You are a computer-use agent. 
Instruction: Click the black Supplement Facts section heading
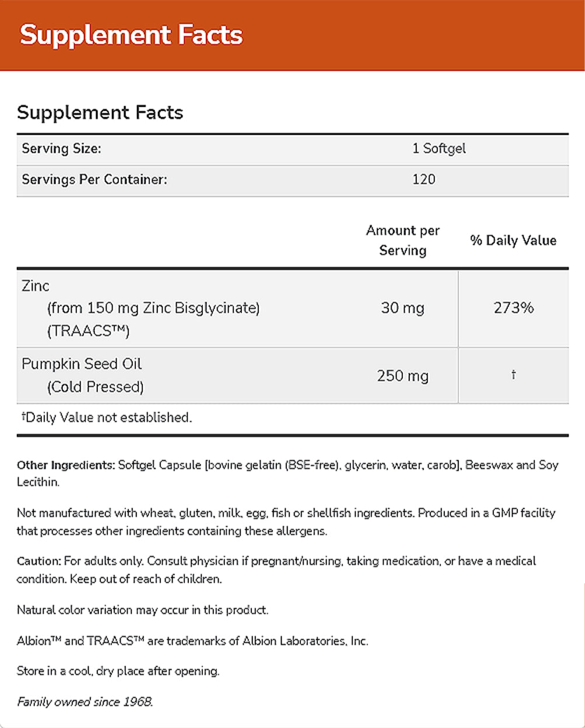coord(100,112)
